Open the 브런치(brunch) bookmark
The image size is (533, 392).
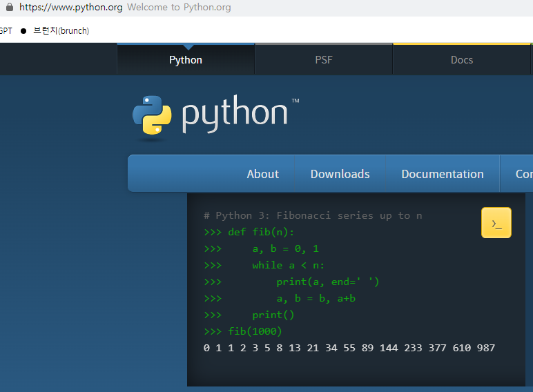[61, 30]
